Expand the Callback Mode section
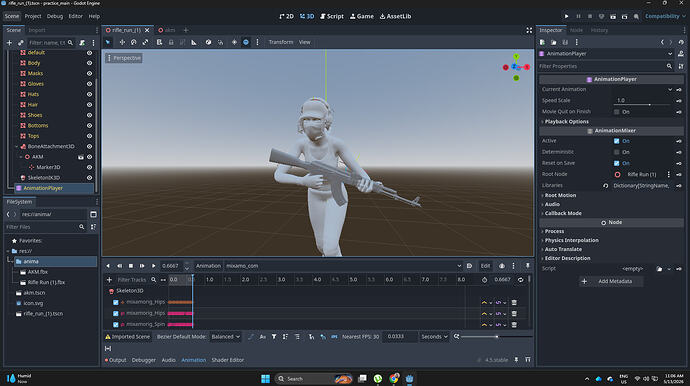690x386 pixels. click(562, 213)
